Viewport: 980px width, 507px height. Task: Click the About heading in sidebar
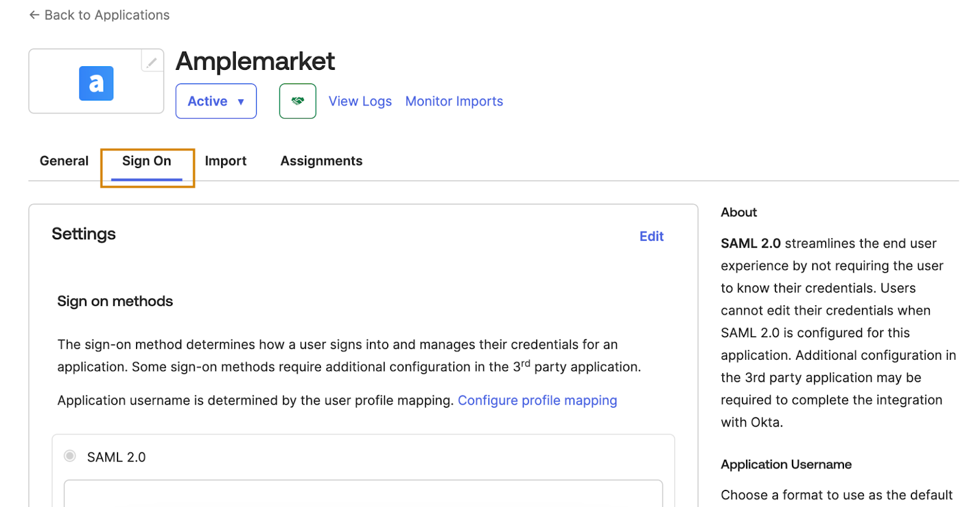point(739,213)
